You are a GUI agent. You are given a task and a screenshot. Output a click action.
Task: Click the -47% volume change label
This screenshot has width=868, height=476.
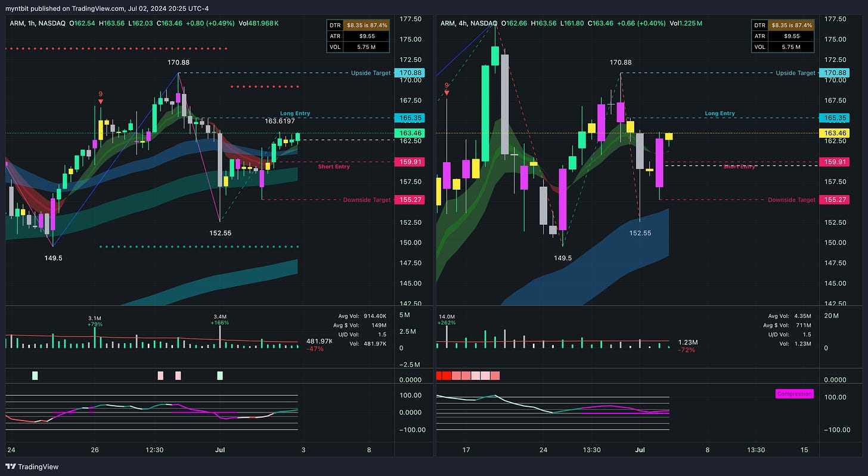(314, 349)
